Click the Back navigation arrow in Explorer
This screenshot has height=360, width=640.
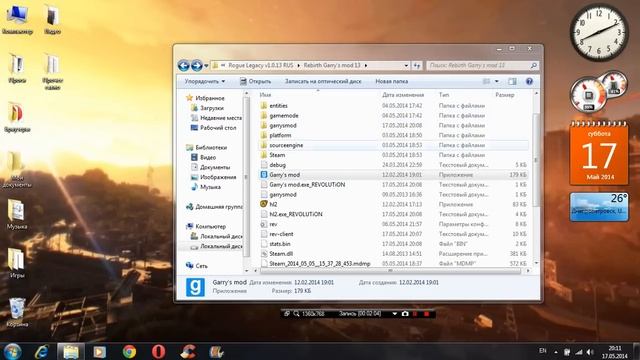[x=184, y=65]
